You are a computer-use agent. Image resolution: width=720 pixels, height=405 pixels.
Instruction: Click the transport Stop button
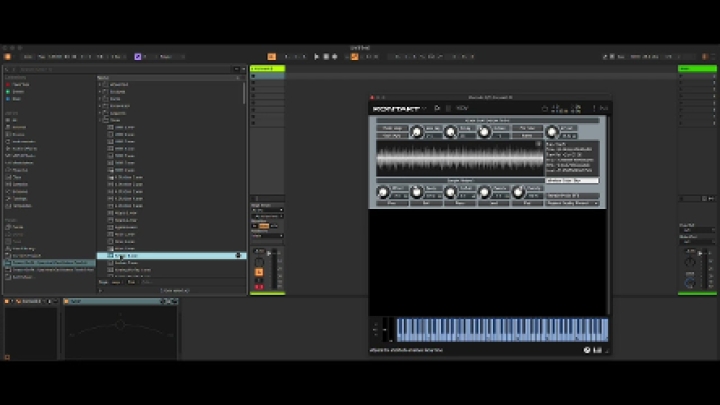(326, 56)
